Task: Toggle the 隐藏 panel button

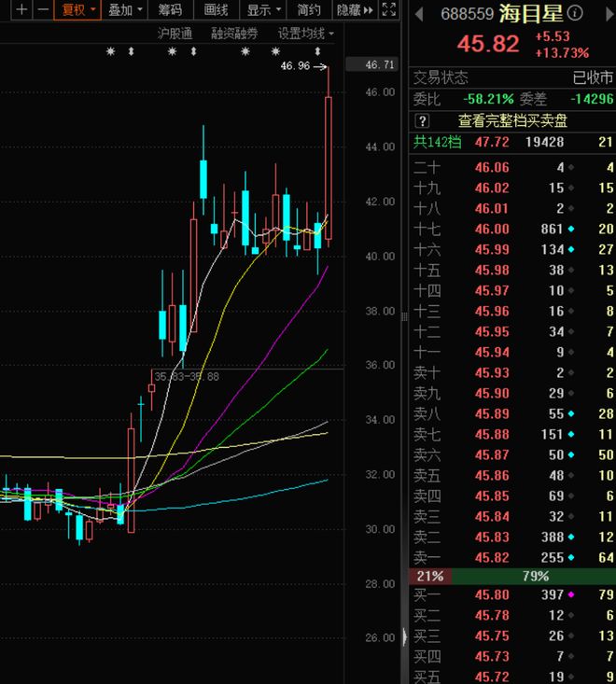Action: (347, 10)
